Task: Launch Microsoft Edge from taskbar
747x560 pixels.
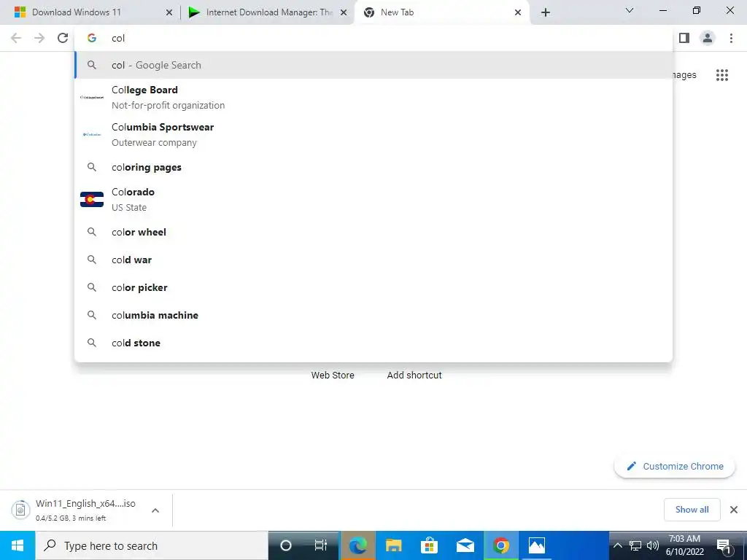Action: point(357,545)
